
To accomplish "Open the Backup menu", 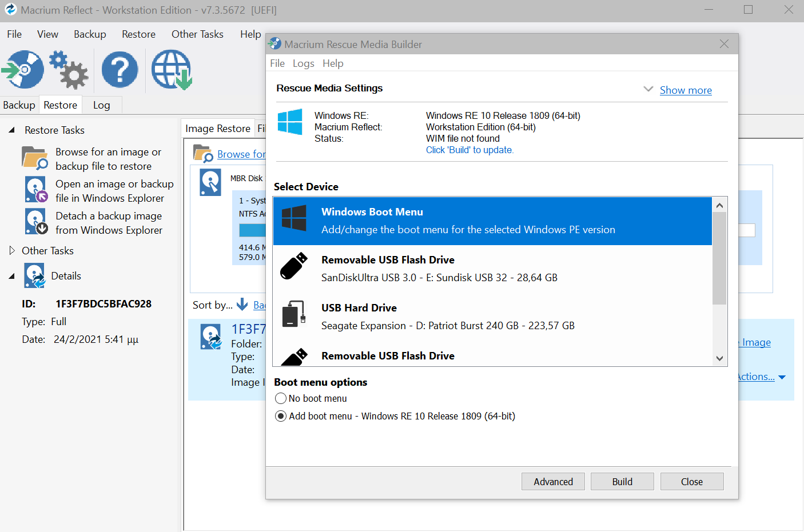I will (90, 34).
